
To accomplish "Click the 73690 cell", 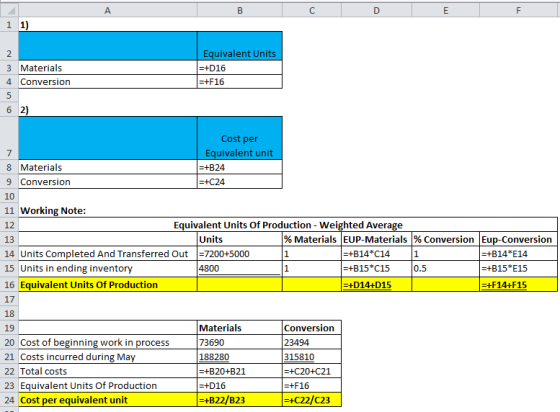I will pyautogui.click(x=240, y=342).
